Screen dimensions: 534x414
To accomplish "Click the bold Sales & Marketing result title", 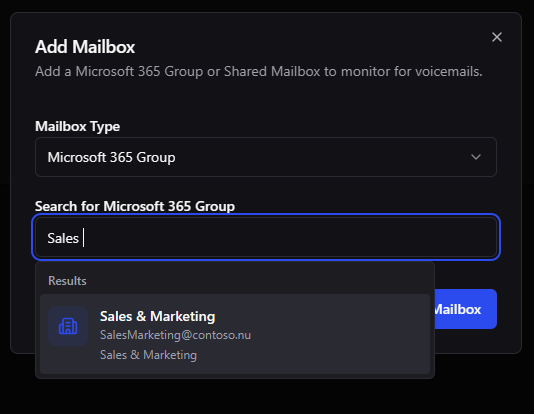I will coord(157,317).
